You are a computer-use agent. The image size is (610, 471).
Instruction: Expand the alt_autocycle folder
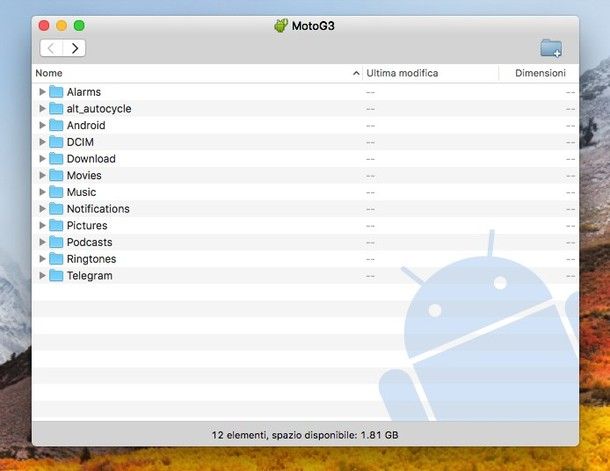tap(42, 109)
